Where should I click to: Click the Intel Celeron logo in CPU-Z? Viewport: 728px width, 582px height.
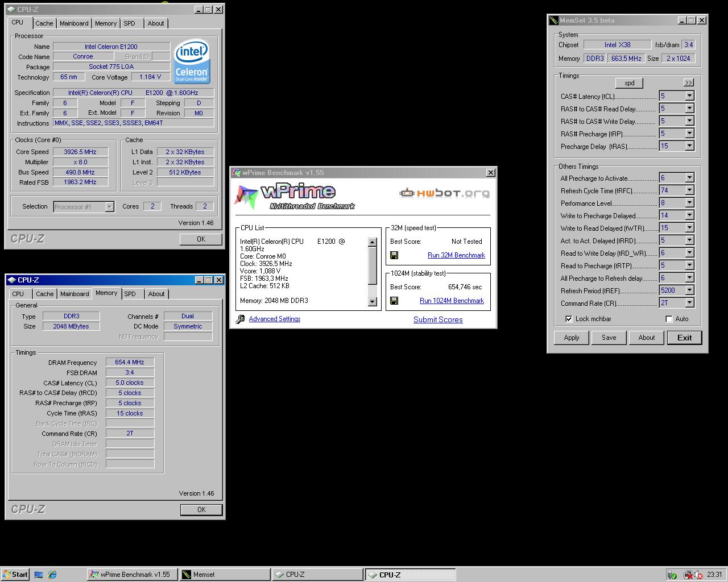[192, 61]
